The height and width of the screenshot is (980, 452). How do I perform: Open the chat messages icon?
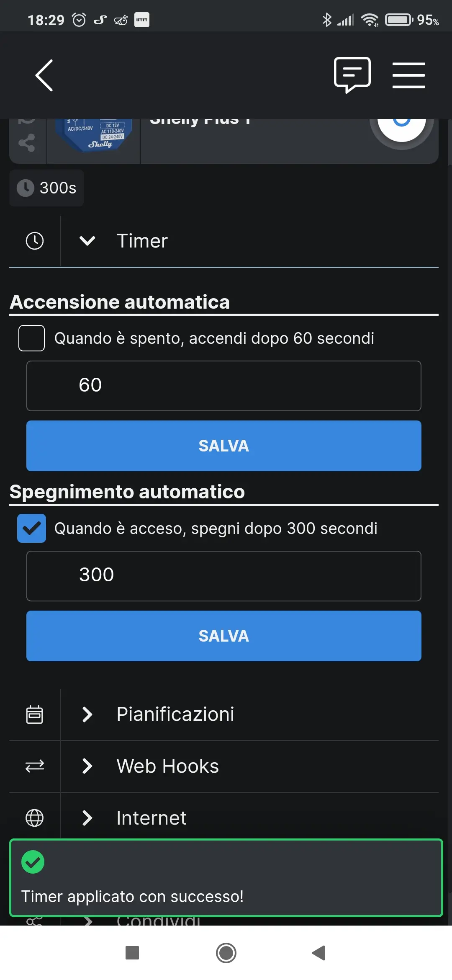coord(352,75)
